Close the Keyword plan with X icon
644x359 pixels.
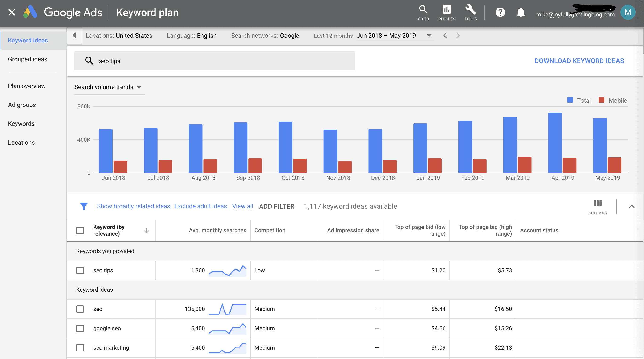point(12,12)
